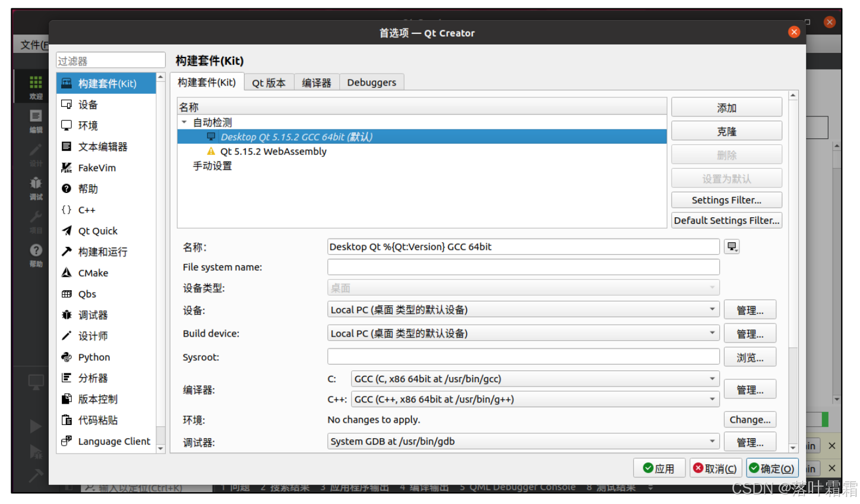
Task: Click the Run arrow in main window
Action: pyautogui.click(x=36, y=426)
